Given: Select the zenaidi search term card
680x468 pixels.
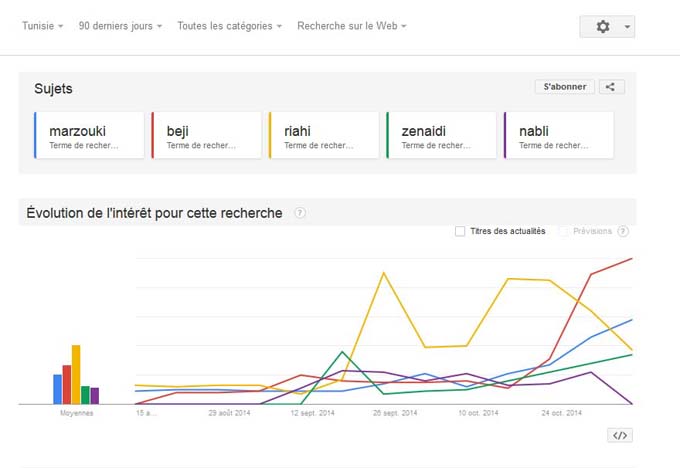Looking at the screenshot, I should click(x=441, y=135).
